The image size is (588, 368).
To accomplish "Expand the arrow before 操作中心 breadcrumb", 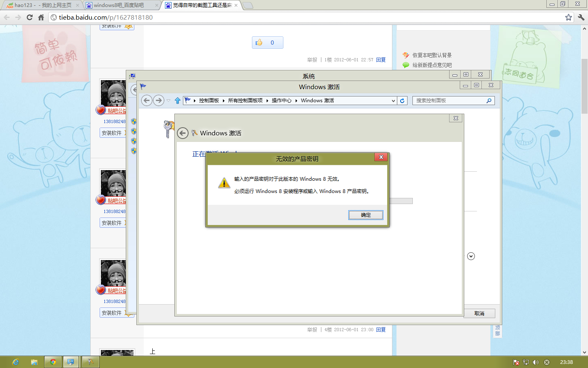I will click(x=267, y=101).
